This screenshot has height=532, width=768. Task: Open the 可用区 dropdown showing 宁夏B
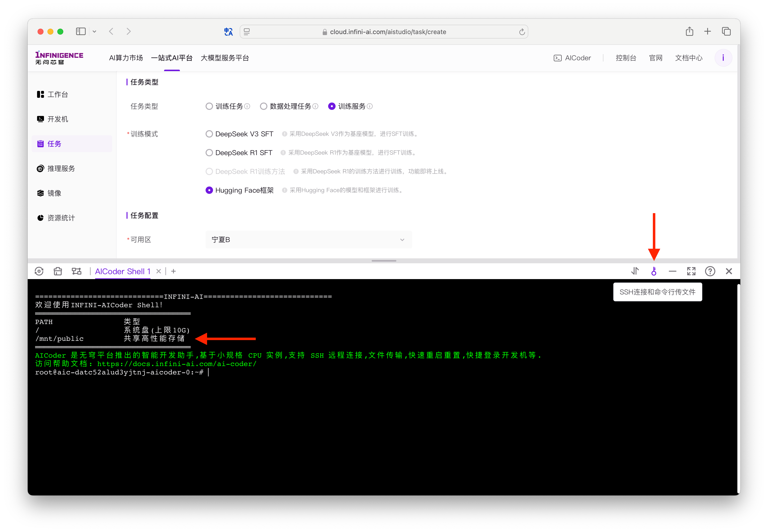tap(308, 240)
